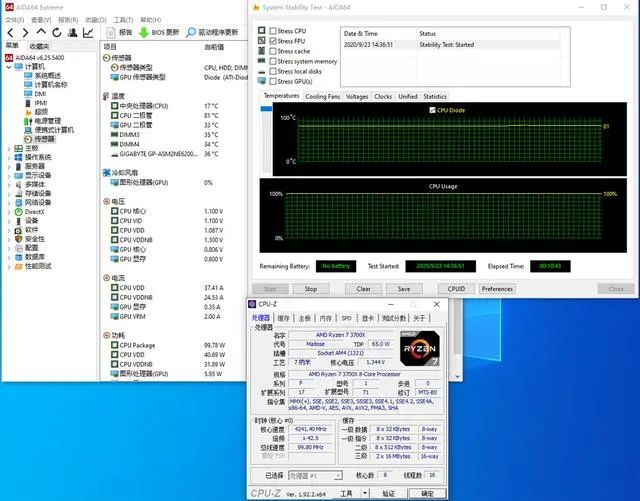640x501 pixels.
Task: Toggle CPU Diode graph checkbox
Action: (432, 110)
